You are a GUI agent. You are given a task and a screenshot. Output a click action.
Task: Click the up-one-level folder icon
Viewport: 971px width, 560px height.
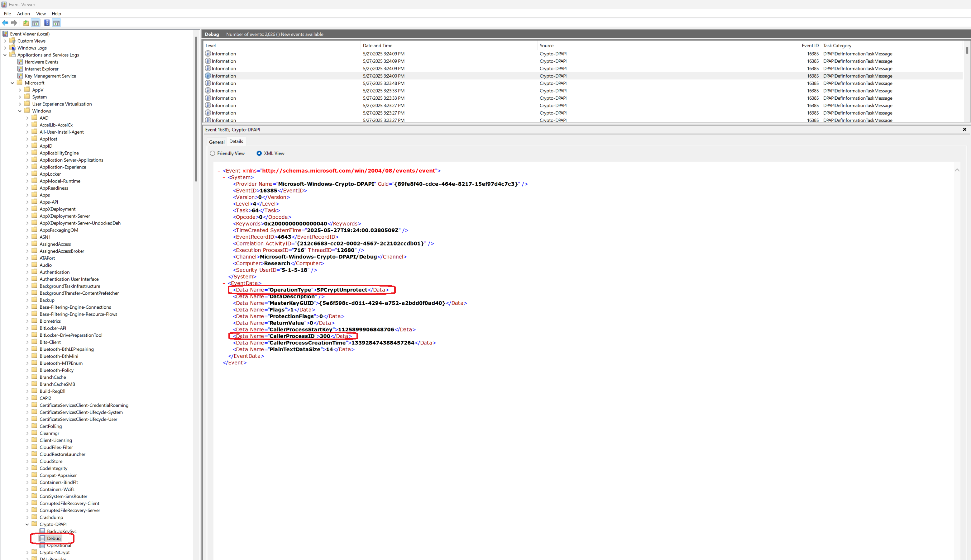pyautogui.click(x=26, y=23)
